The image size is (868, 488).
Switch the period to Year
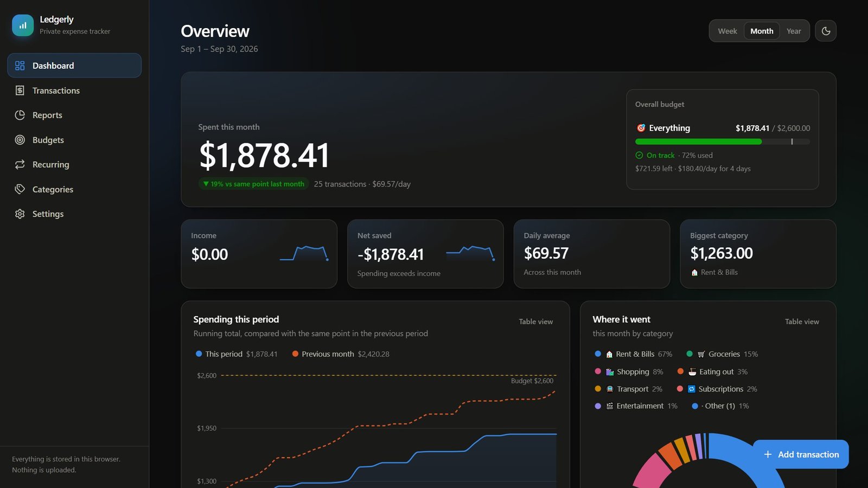pos(794,31)
